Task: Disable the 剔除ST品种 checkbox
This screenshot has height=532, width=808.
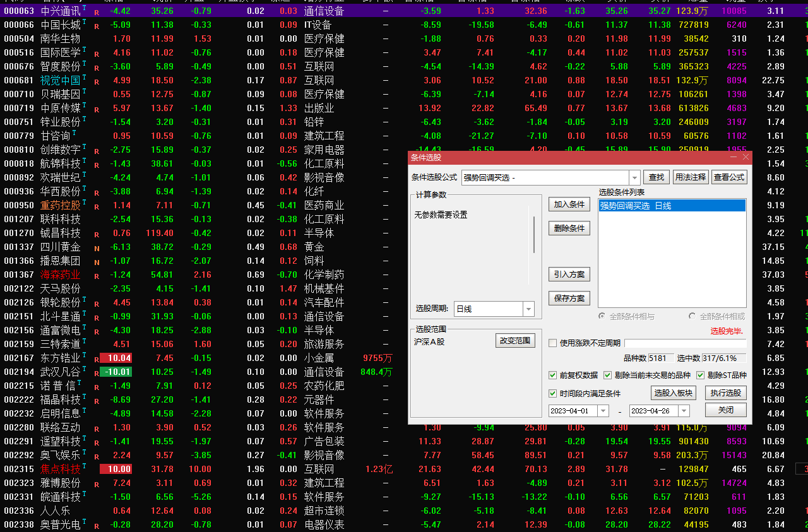Action: pyautogui.click(x=700, y=374)
